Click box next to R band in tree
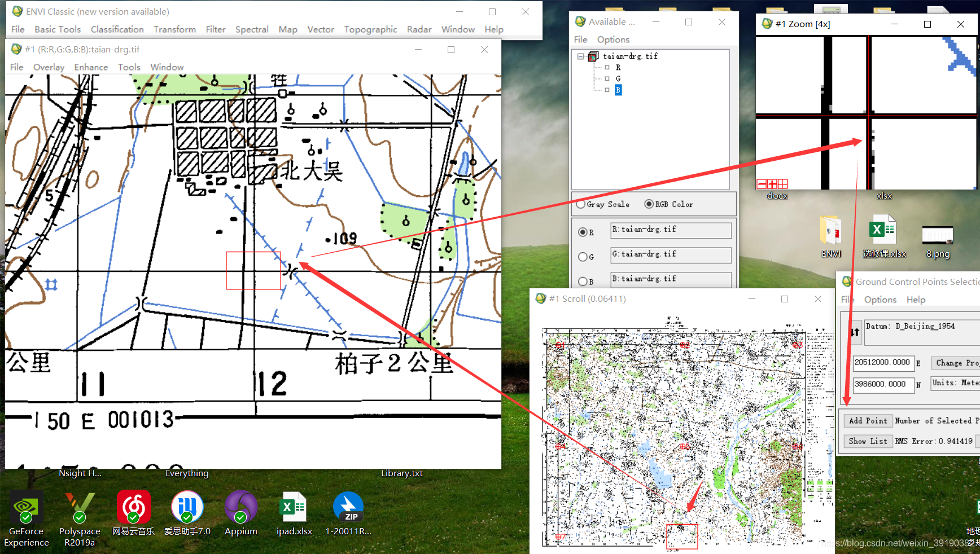Screen dimensions: 980x554 point(607,67)
